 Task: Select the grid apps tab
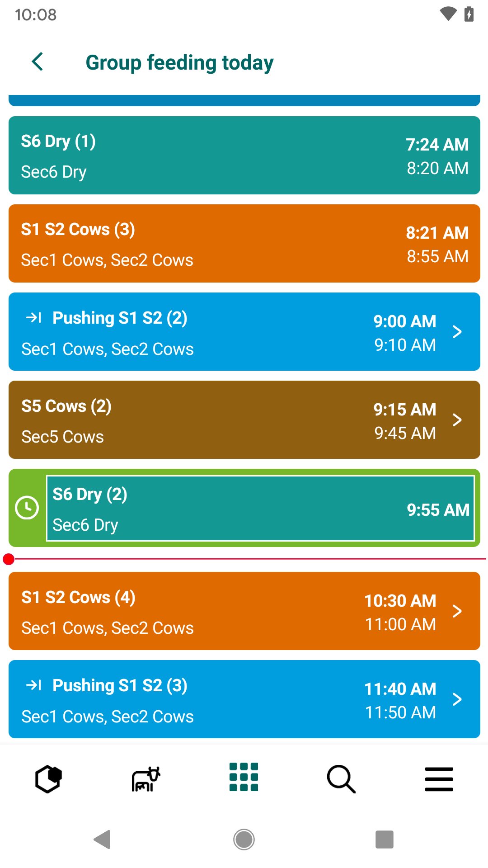pyautogui.click(x=244, y=777)
